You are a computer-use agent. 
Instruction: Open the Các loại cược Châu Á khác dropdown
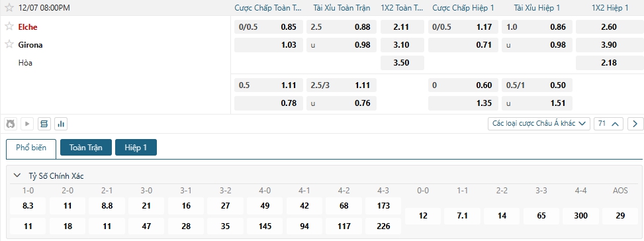(x=539, y=124)
